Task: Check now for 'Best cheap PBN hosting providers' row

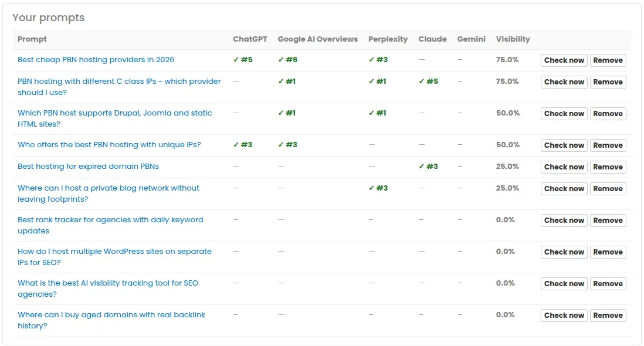Action: (x=564, y=60)
